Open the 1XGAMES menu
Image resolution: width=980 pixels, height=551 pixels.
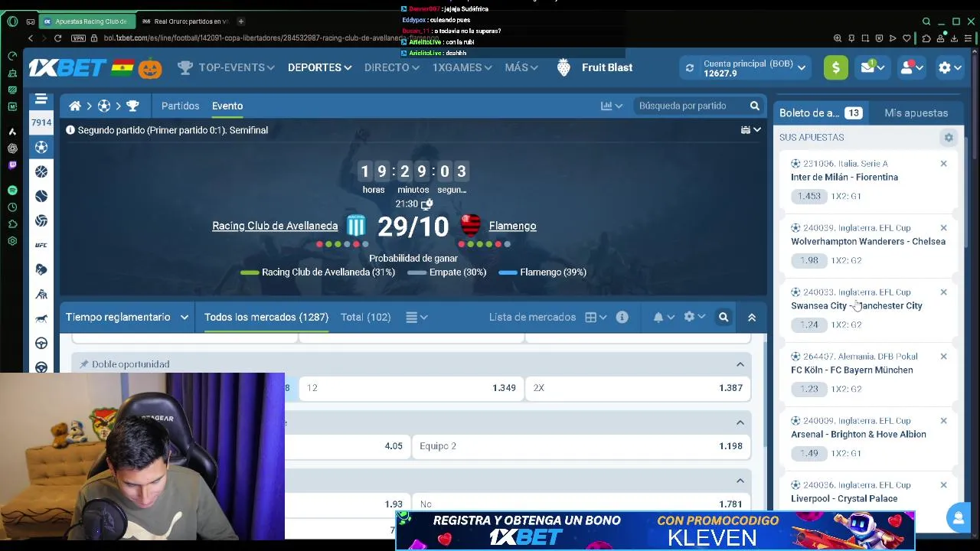pos(462,67)
